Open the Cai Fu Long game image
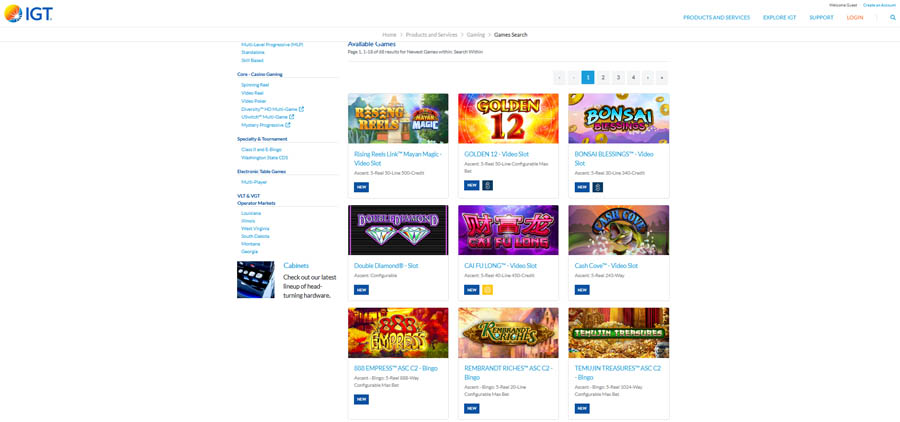Viewport: 900px width, 422px height. click(x=508, y=230)
